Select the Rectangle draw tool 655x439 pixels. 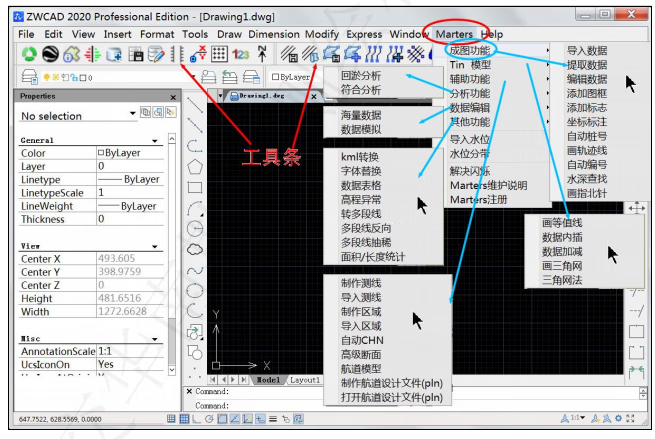point(195,187)
